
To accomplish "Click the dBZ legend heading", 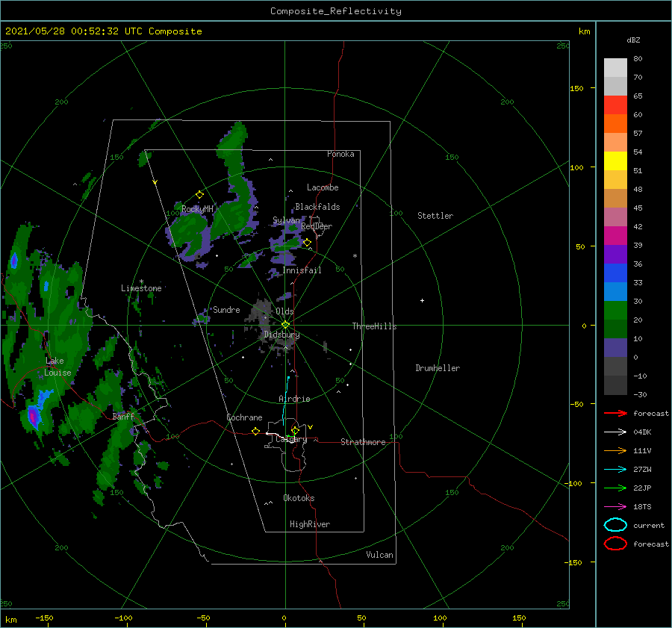I will point(633,40).
